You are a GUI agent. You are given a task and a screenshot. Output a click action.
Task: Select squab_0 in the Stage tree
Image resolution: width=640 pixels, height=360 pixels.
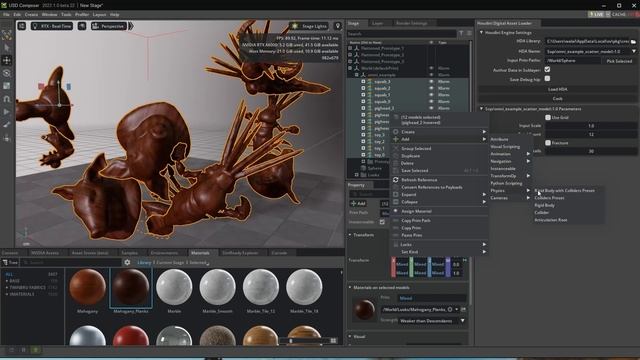pos(382,102)
